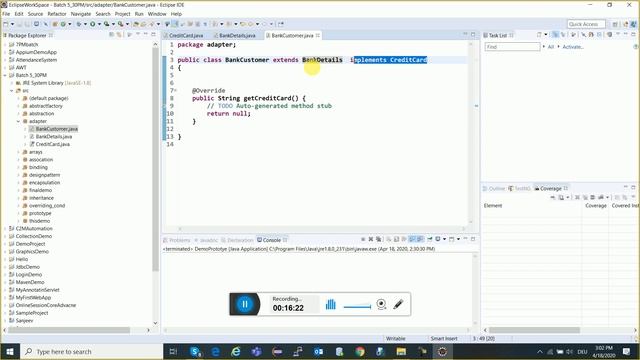Open the Console display selection dropdown
Screen dimensions: 640x360
pyautogui.click(x=444, y=239)
